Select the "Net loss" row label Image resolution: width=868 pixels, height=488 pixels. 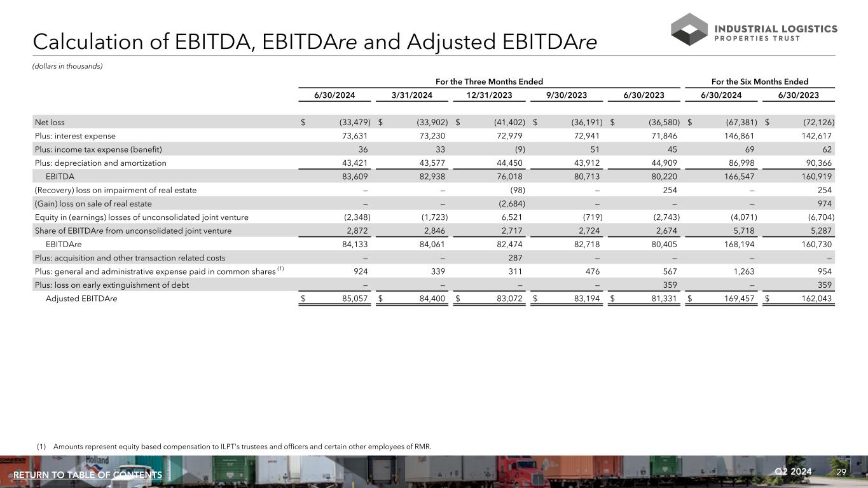point(50,122)
